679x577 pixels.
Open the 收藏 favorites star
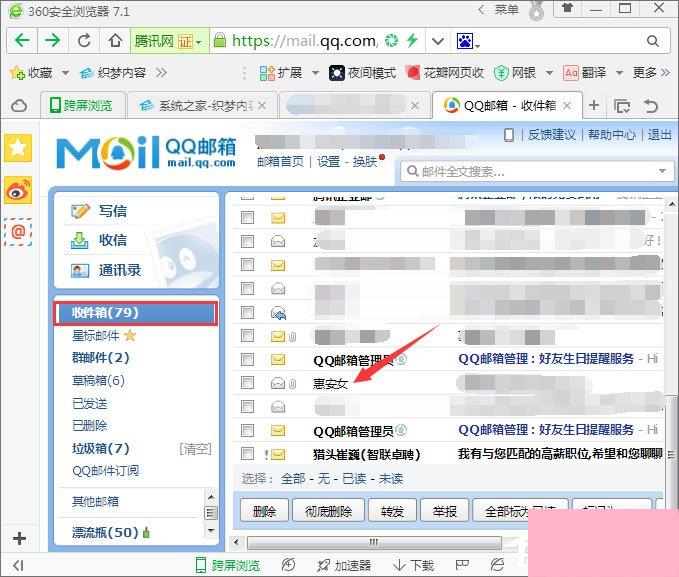point(17,73)
